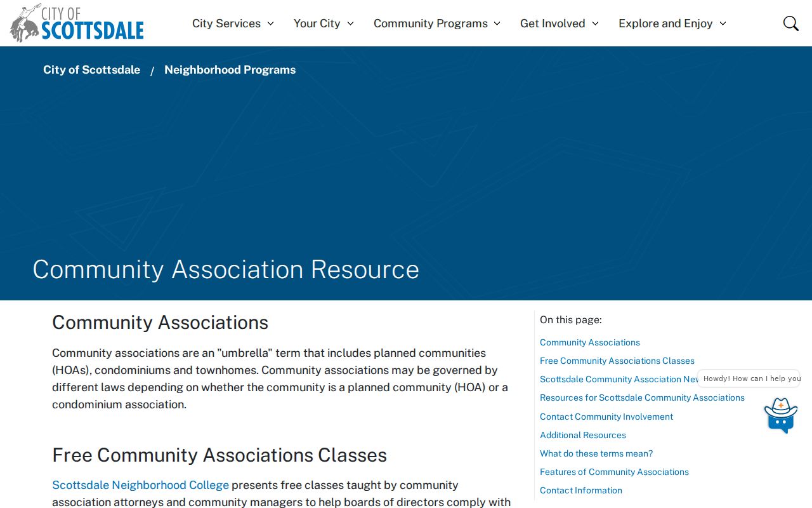Expand the Get Involved chevron
This screenshot has width=812, height=508.
pos(595,23)
